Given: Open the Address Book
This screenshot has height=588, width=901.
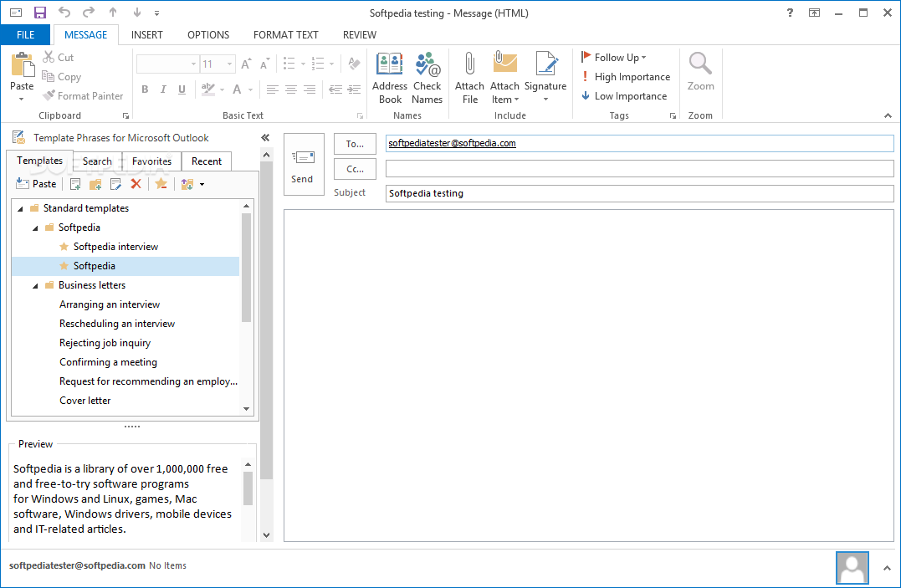Looking at the screenshot, I should (x=390, y=78).
